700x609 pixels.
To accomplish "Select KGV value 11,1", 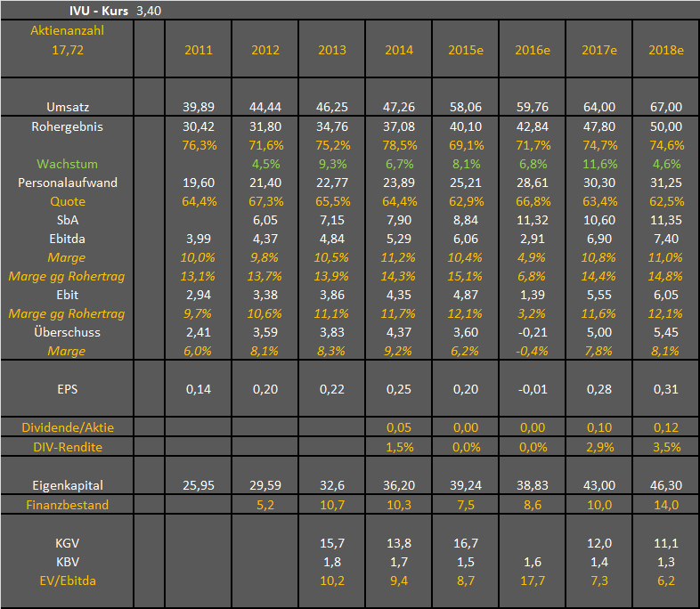I will tap(666, 543).
